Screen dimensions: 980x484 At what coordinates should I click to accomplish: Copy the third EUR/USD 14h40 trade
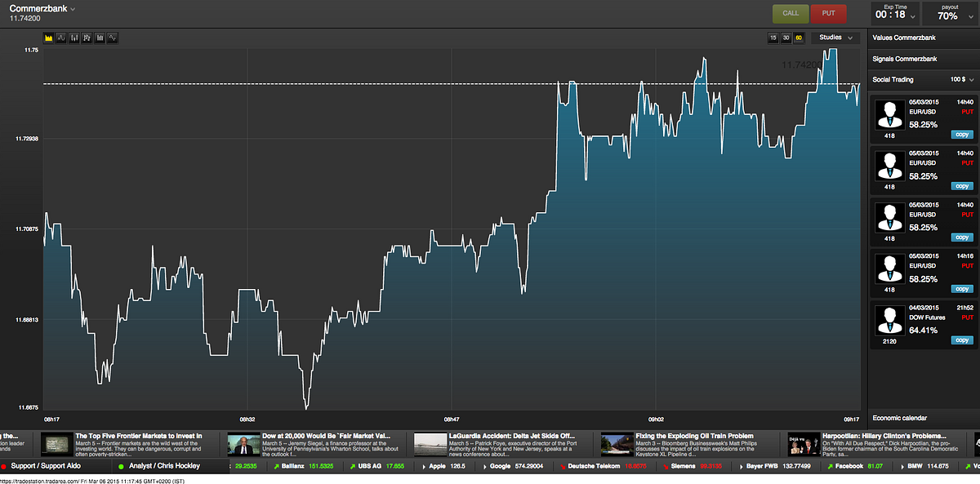[x=962, y=237]
